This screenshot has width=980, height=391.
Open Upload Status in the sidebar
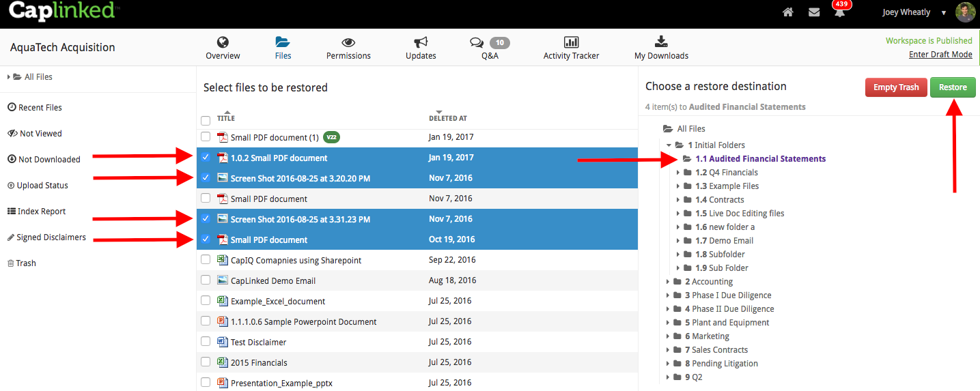[38, 186]
